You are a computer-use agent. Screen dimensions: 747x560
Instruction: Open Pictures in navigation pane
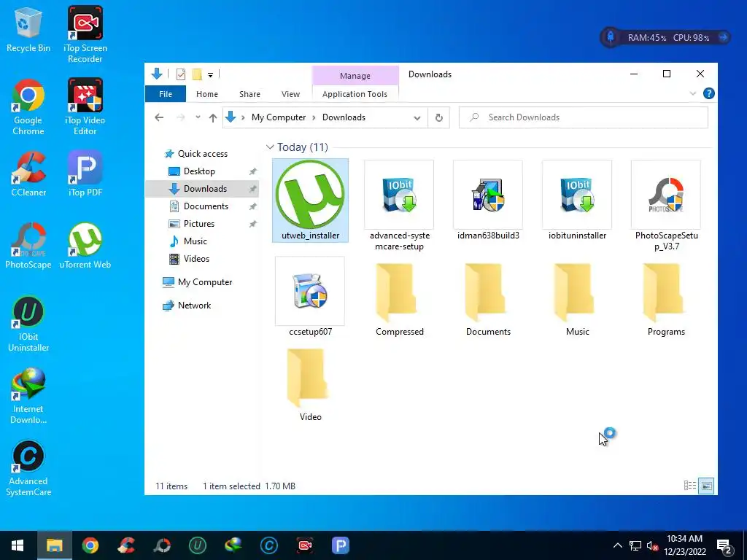[198, 224]
